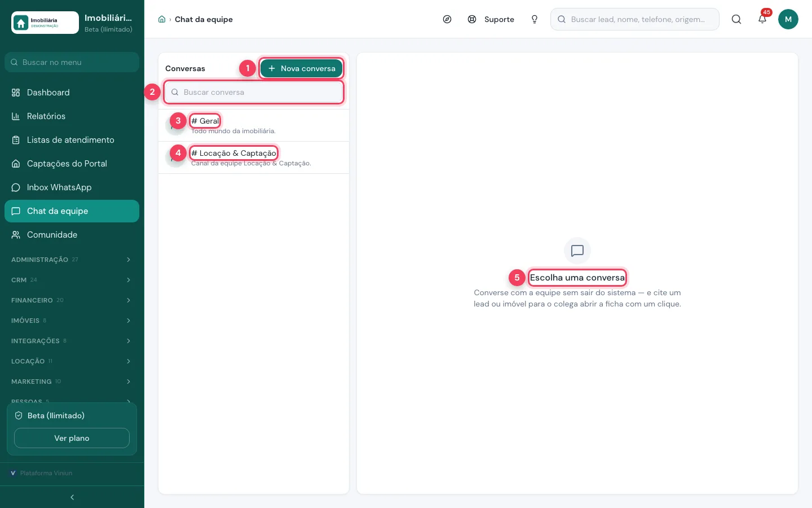
Task: Expand the LOCAÇÃO section
Action: click(72, 361)
